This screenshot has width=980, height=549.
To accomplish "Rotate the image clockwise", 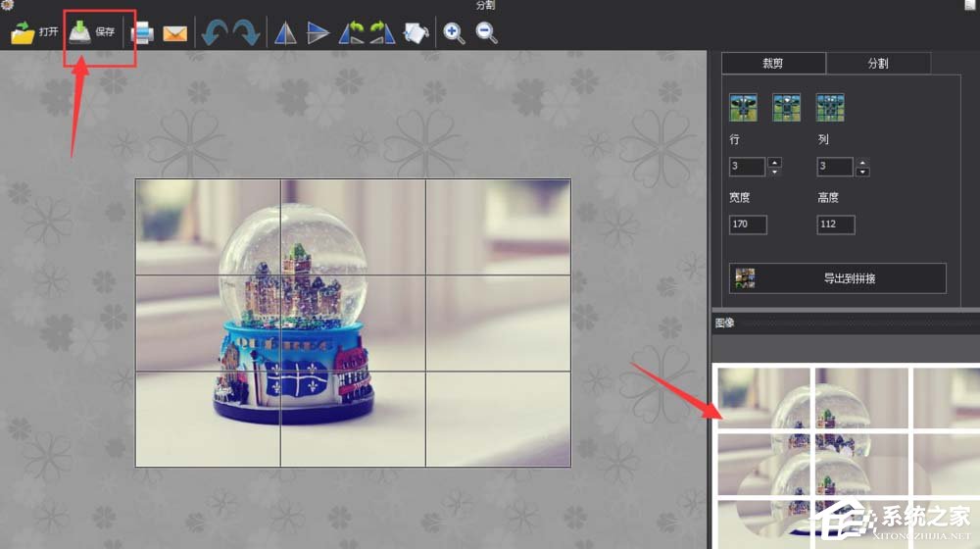I will click(382, 32).
